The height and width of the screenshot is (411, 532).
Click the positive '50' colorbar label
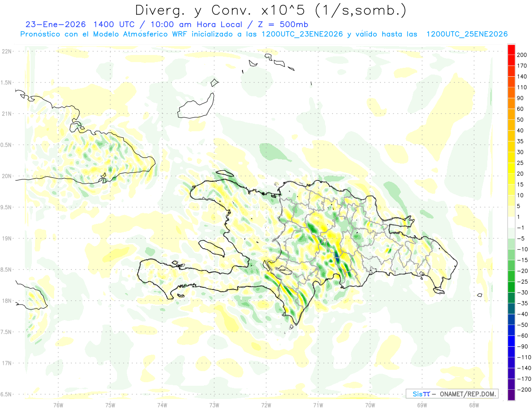pyautogui.click(x=521, y=120)
